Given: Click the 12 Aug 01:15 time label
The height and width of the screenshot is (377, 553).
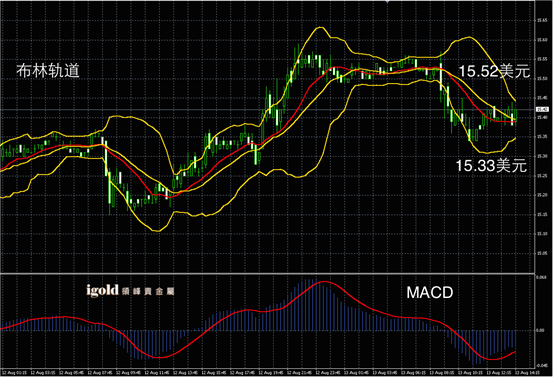Looking at the screenshot, I should pyautogui.click(x=14, y=372).
